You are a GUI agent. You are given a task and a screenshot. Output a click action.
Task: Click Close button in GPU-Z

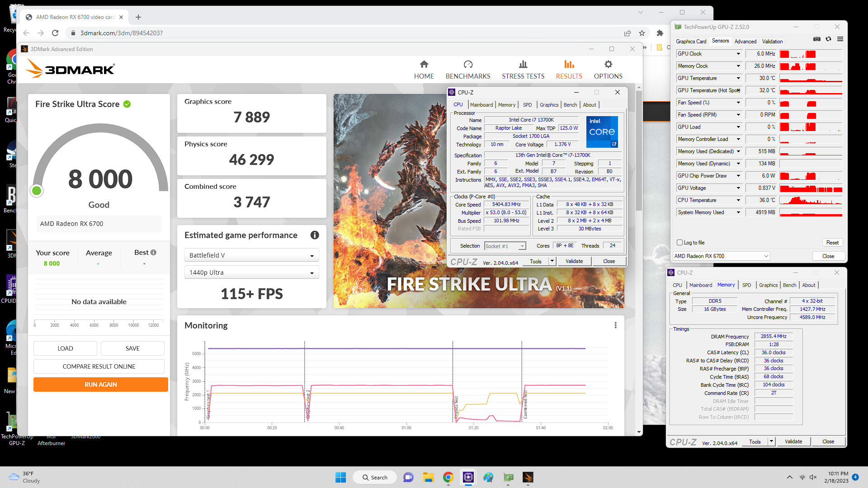point(828,256)
